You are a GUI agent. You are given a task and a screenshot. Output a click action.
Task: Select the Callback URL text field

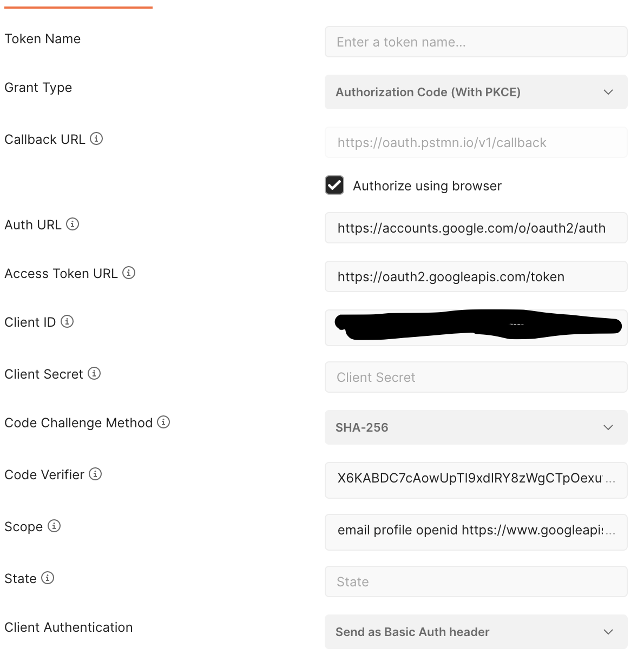click(x=476, y=142)
